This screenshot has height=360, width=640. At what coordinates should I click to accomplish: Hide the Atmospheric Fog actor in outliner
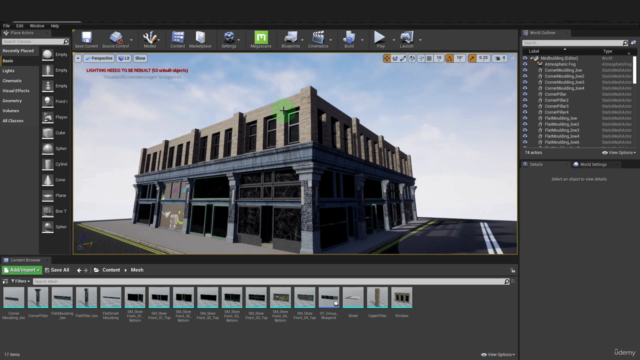pos(525,64)
